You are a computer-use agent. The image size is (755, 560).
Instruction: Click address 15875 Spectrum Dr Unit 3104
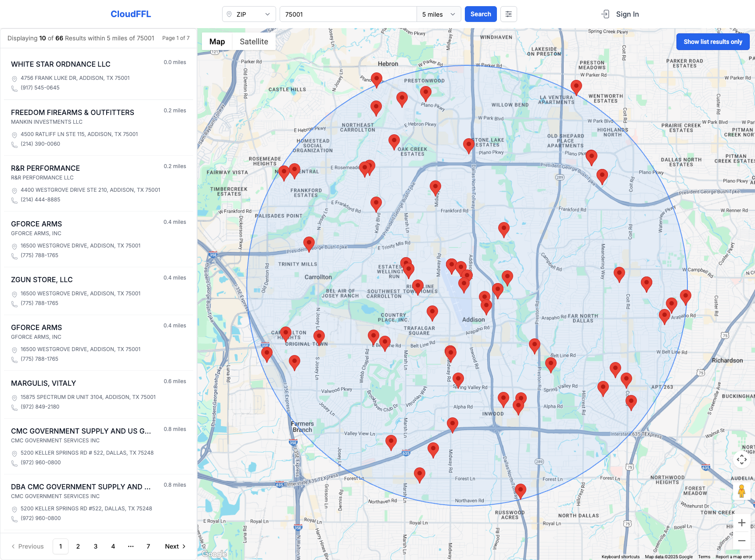coord(88,397)
